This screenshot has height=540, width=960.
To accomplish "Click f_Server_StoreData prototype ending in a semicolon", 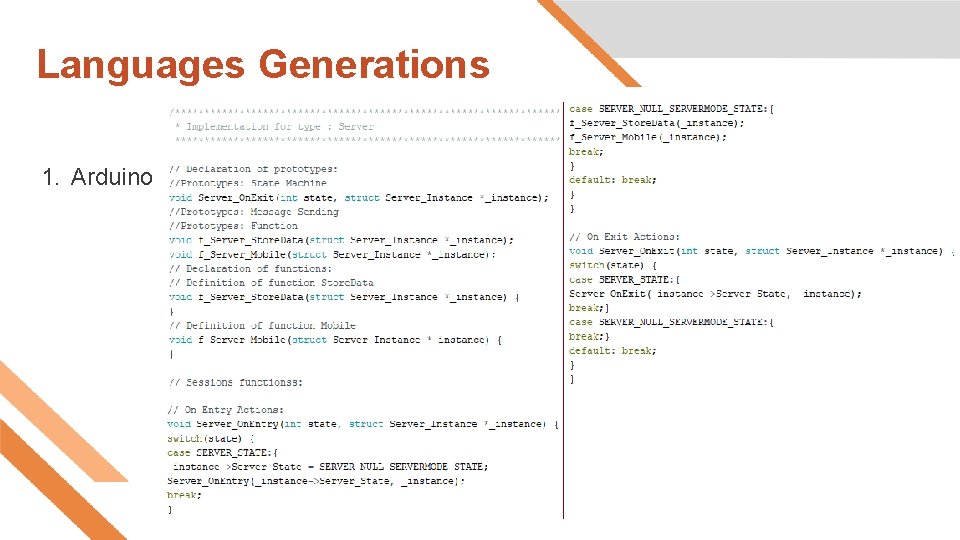I will [x=342, y=240].
